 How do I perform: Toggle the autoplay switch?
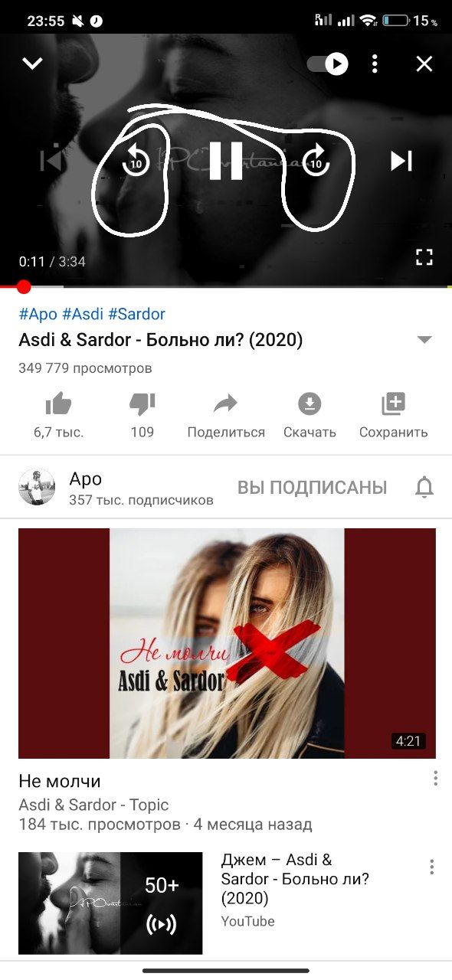[328, 64]
